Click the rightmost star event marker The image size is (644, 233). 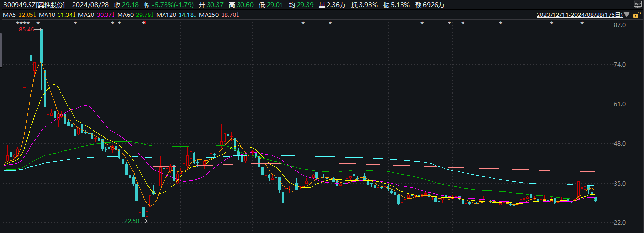582,23
